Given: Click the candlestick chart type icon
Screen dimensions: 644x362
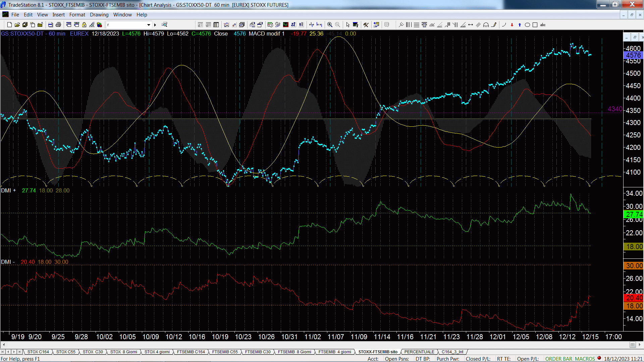Looking at the screenshot, I should coord(301,25).
